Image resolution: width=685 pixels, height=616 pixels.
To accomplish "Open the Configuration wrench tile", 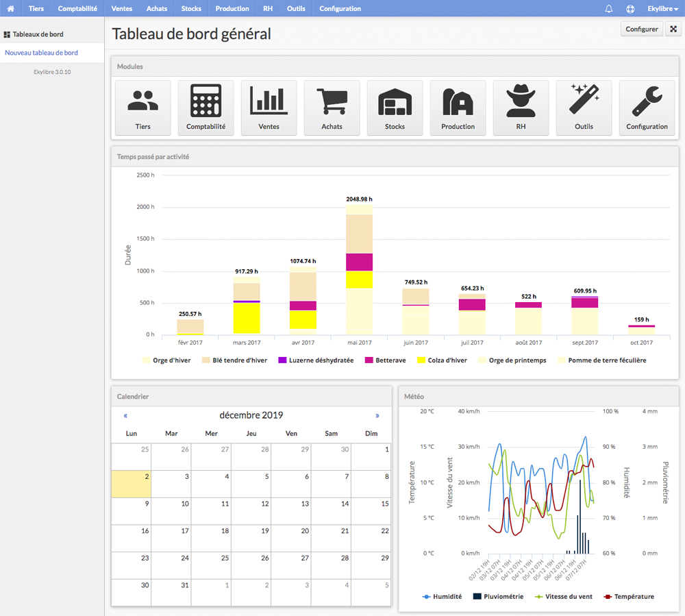I will point(647,108).
